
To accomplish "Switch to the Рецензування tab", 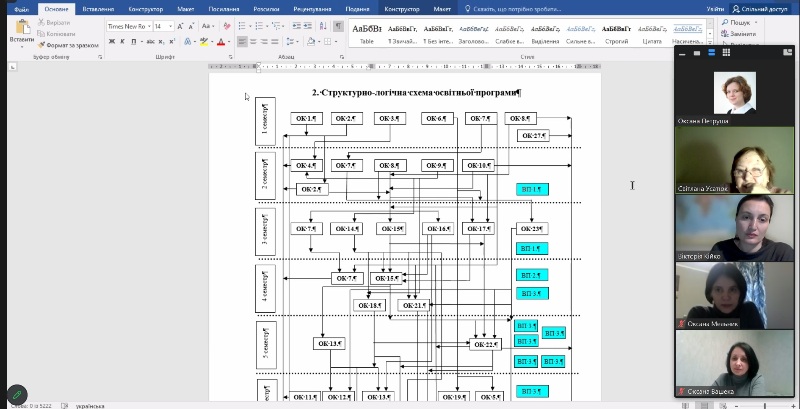I will [312, 8].
